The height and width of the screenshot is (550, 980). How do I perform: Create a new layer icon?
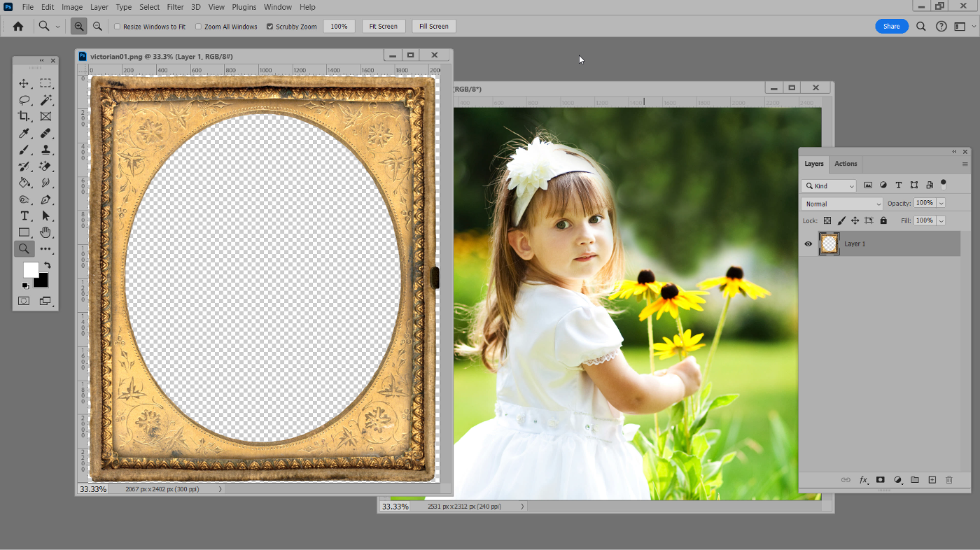pos(932,480)
